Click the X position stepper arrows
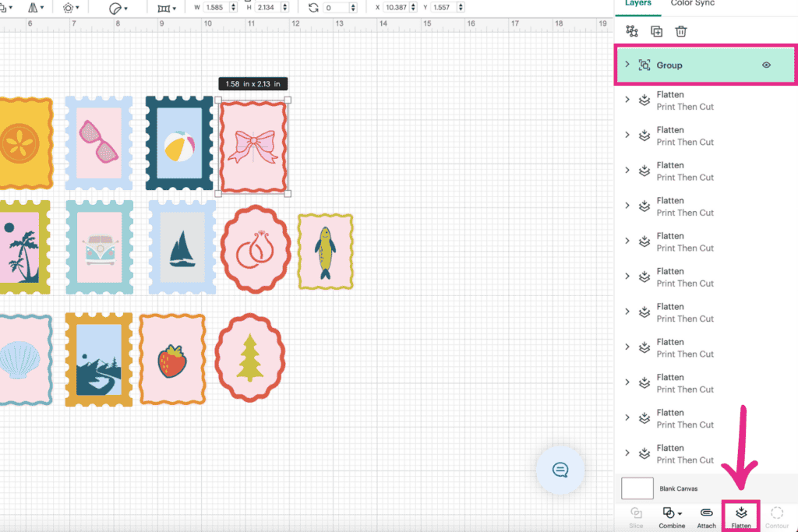Screen dimensions: 798x532 point(413,8)
